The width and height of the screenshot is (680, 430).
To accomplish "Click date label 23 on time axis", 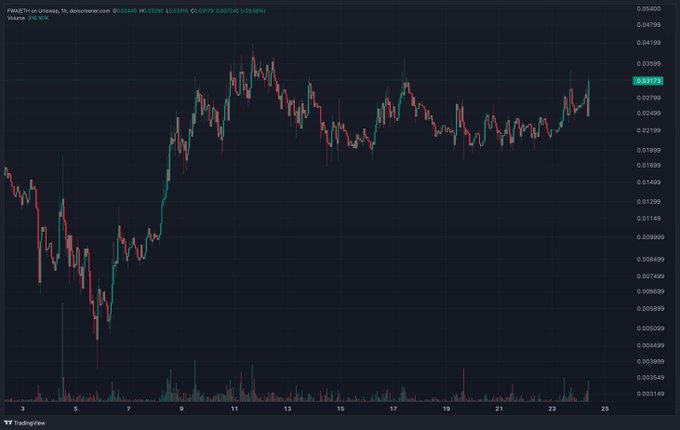I will (552, 409).
